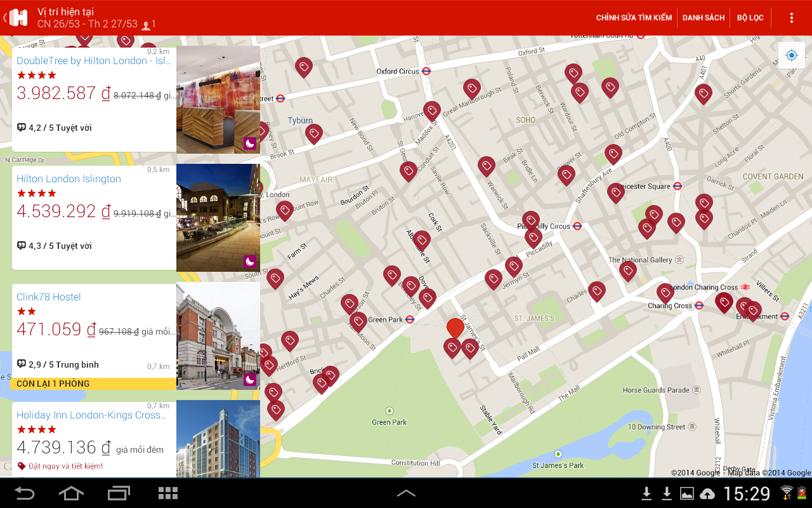Center map on my location
812x508 pixels.
tap(792, 55)
